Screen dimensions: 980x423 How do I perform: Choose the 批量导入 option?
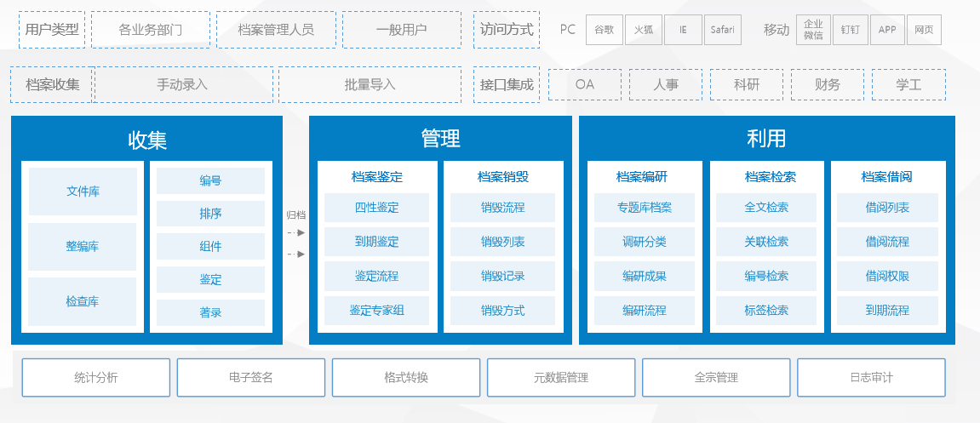pyautogui.click(x=370, y=85)
